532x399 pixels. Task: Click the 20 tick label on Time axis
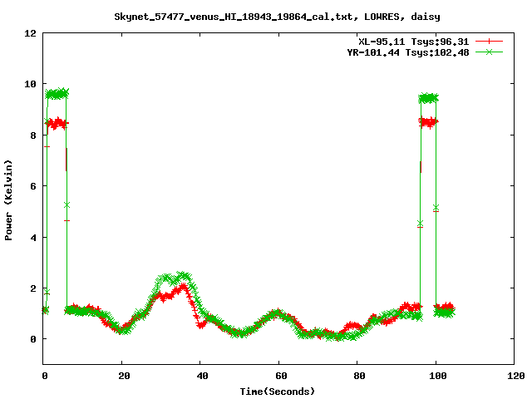pyautogui.click(x=124, y=376)
